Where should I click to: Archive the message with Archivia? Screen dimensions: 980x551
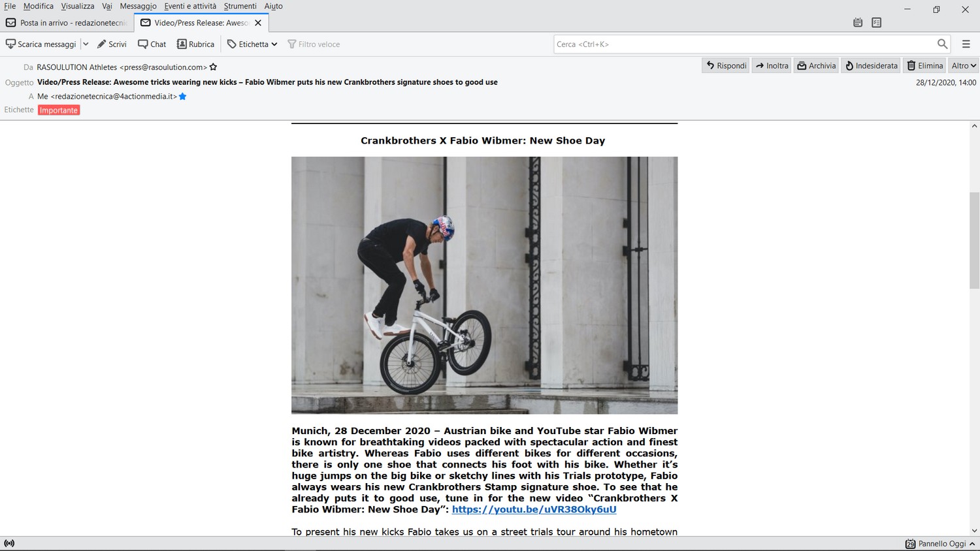(x=816, y=65)
